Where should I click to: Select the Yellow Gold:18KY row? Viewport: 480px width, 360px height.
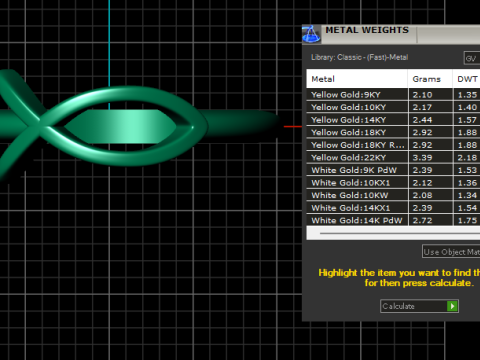393,132
